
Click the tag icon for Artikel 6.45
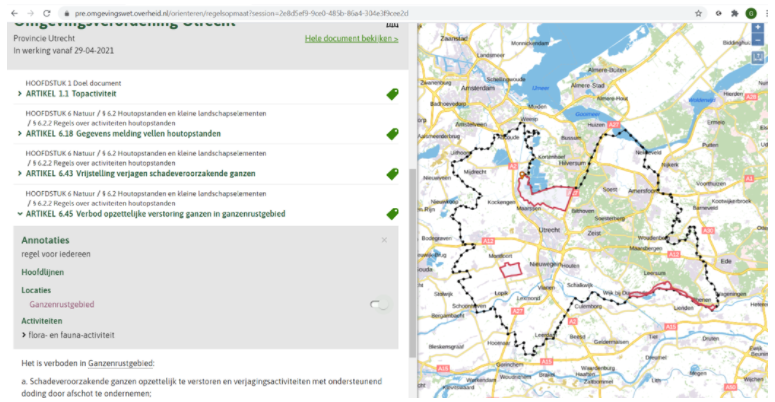tap(393, 214)
